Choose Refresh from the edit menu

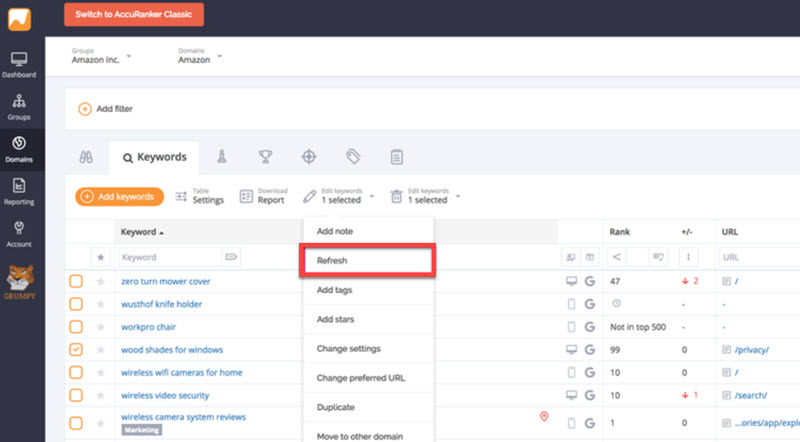[367, 259]
